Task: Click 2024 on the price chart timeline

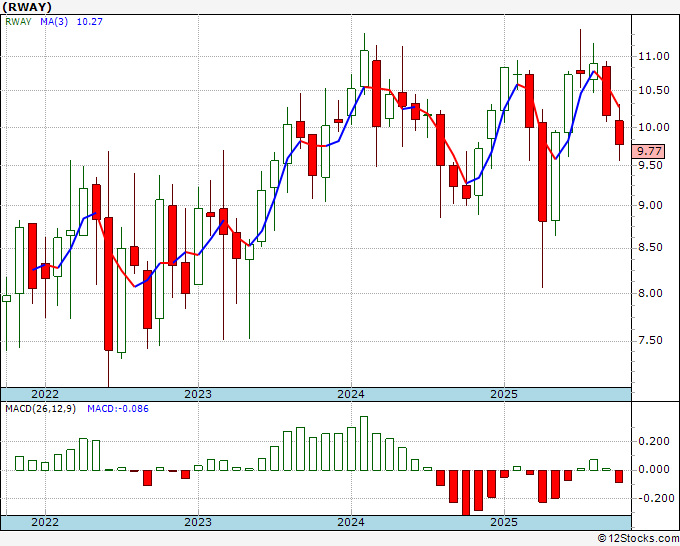Action: click(x=351, y=394)
